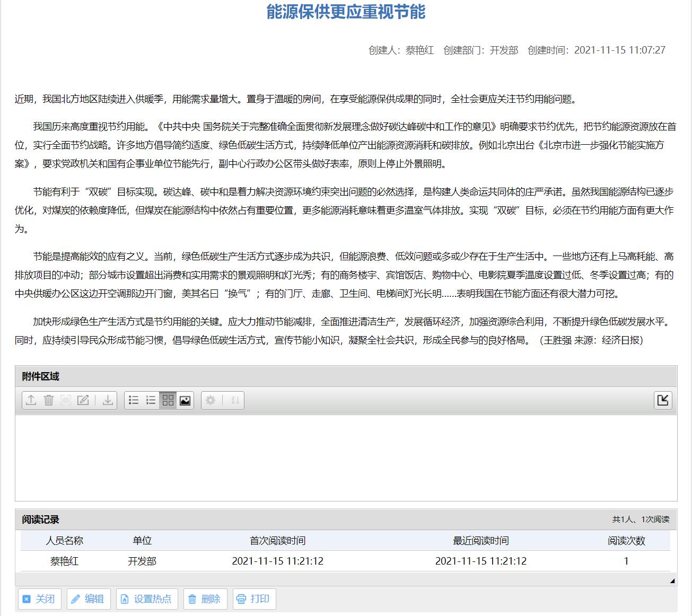This screenshot has width=692, height=616.
Task: Click the 打印 button
Action: pyautogui.click(x=253, y=599)
